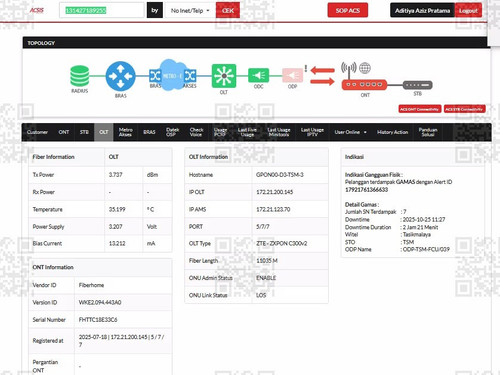Click the globe icon above the ONT
Image resolution: width=500 pixels, height=375 pixels.
tap(365, 68)
